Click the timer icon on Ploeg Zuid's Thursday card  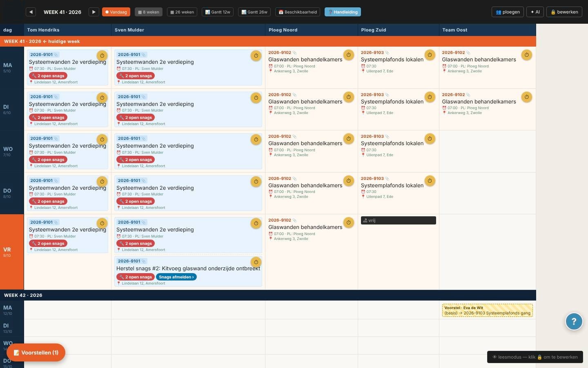click(x=430, y=181)
